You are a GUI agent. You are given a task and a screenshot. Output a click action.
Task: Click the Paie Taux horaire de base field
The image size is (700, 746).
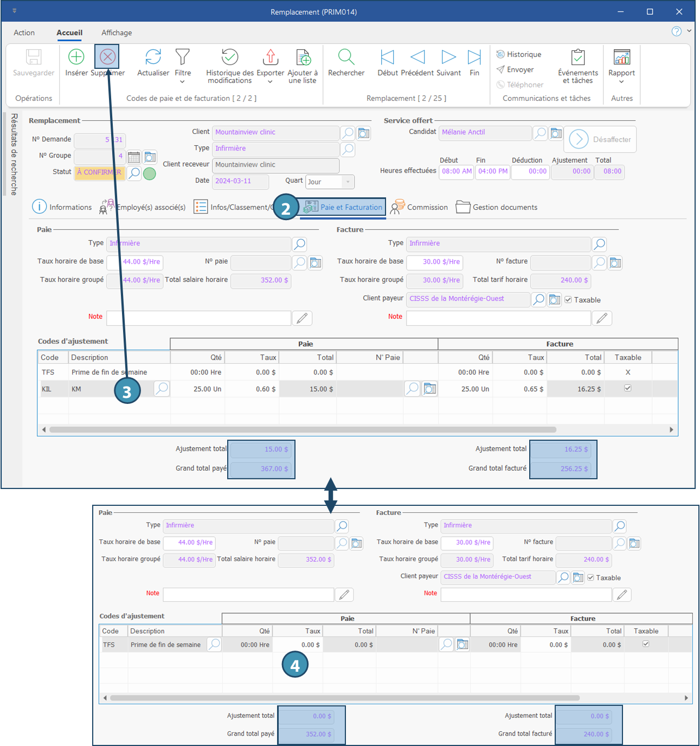pos(136,262)
